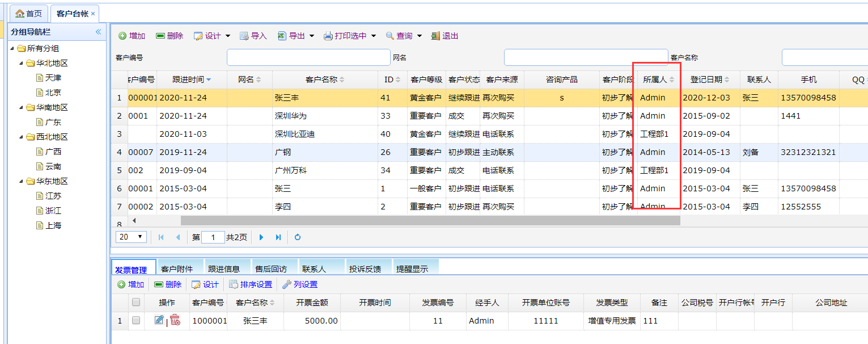The image size is (868, 344).
Task: Click the 广州万科 customer name cell
Action: pyautogui.click(x=325, y=170)
